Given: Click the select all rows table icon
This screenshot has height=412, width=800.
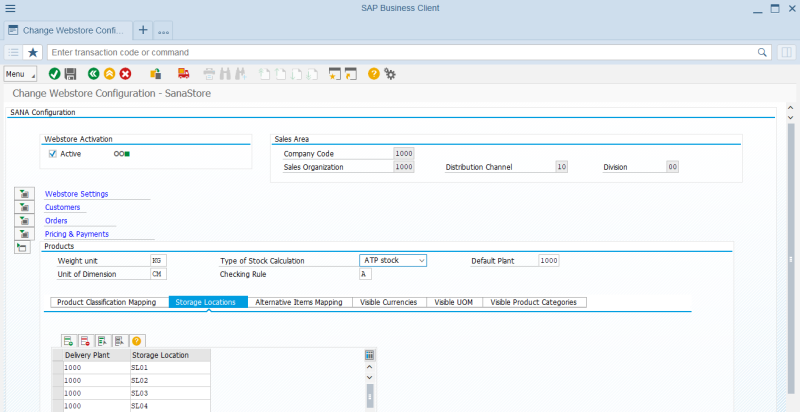Looking at the screenshot, I should click(x=103, y=341).
